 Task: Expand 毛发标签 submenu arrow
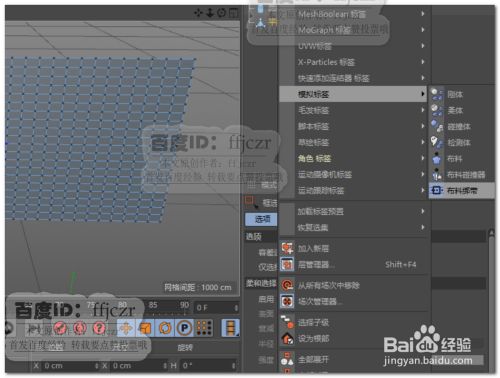tap(423, 110)
